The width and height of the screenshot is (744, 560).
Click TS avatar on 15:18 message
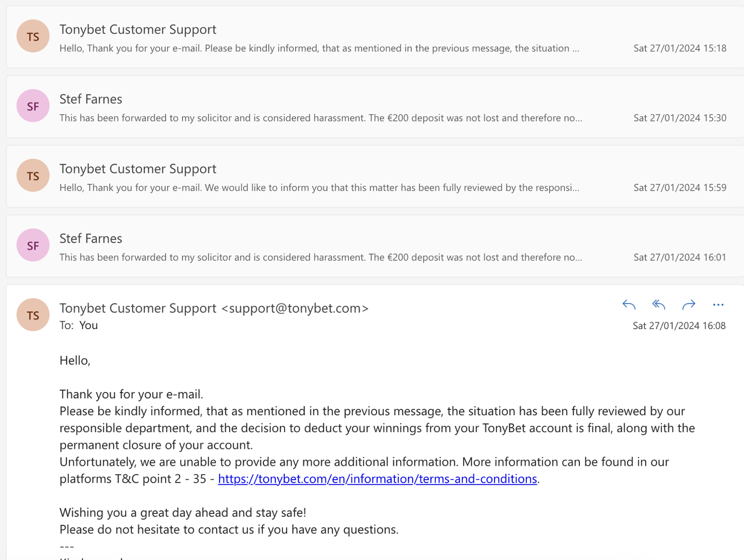coord(33,36)
